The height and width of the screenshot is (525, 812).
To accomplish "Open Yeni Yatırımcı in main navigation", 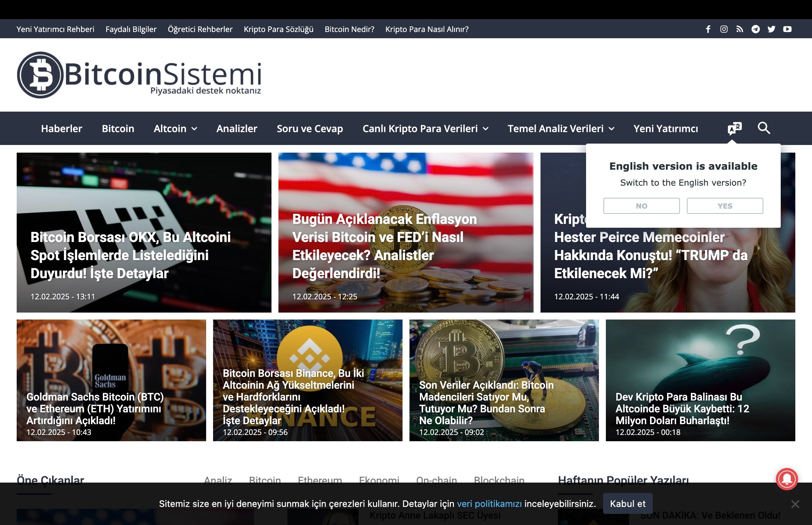I will 666,129.
